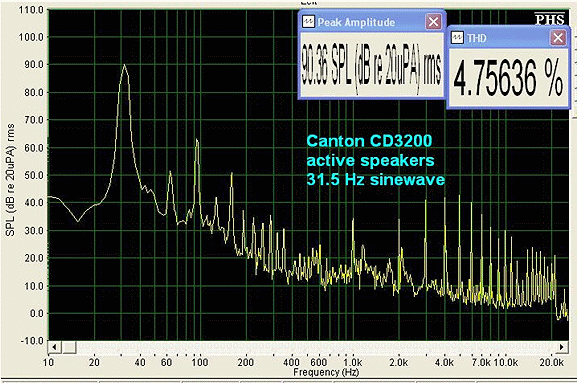This screenshot has width=577, height=383.
Task: Click the Peak Amplitude window waveform icon
Action: click(308, 22)
